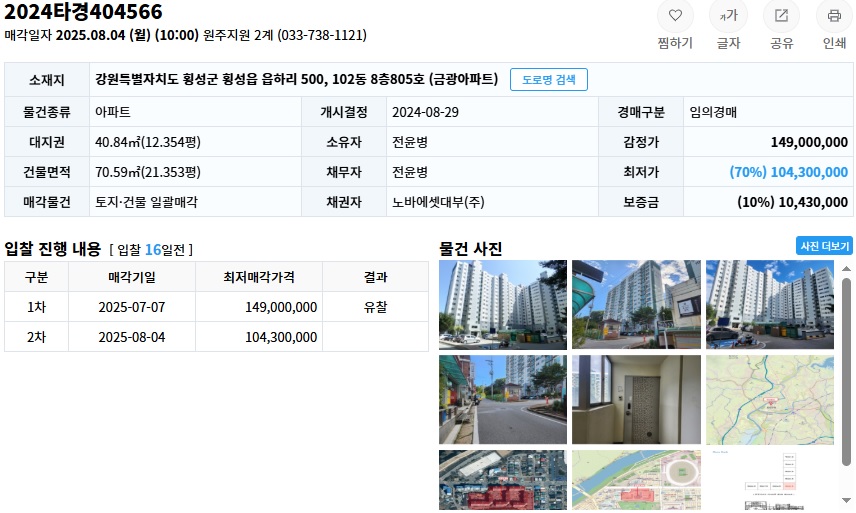Open the street road view photo
This screenshot has width=856, height=513.
pyautogui.click(x=503, y=399)
